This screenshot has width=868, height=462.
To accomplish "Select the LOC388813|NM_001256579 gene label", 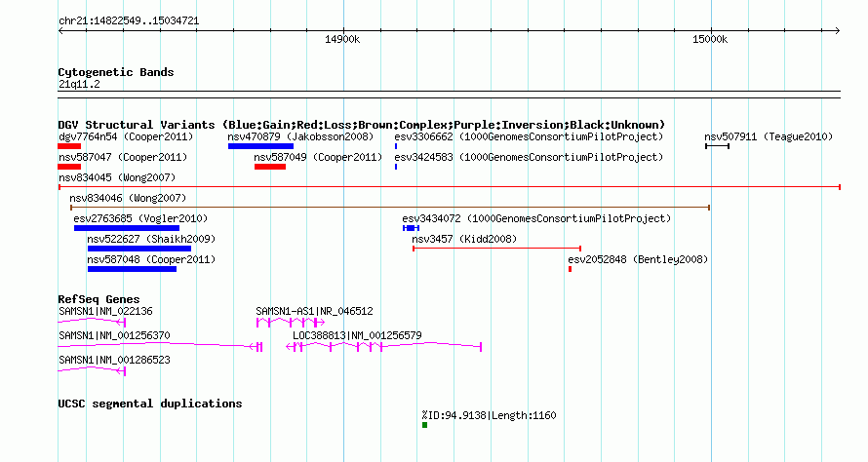I will click(357, 336).
